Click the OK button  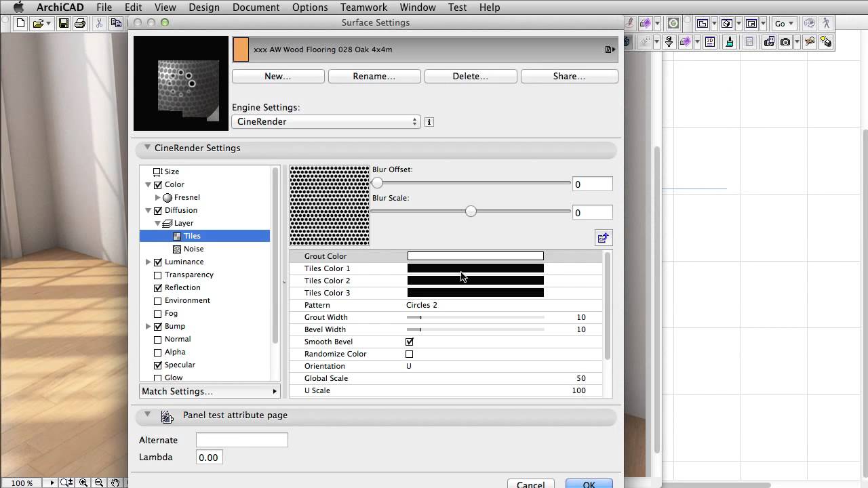589,483
